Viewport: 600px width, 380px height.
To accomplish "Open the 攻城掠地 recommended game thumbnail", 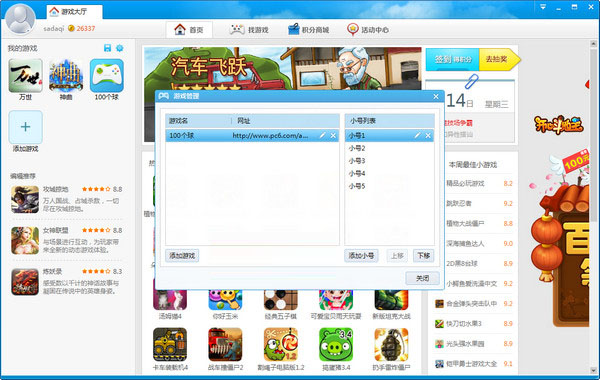I will pyautogui.click(x=25, y=199).
